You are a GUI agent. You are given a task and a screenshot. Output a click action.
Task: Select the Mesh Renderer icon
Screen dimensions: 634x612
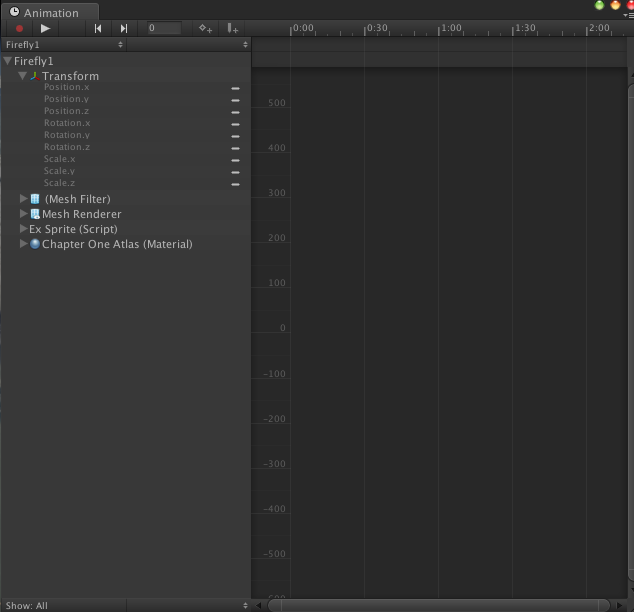(35, 214)
